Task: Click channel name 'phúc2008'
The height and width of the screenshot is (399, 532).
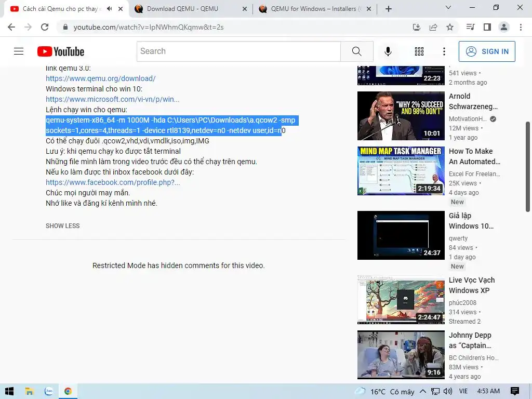Action: pyautogui.click(x=462, y=303)
